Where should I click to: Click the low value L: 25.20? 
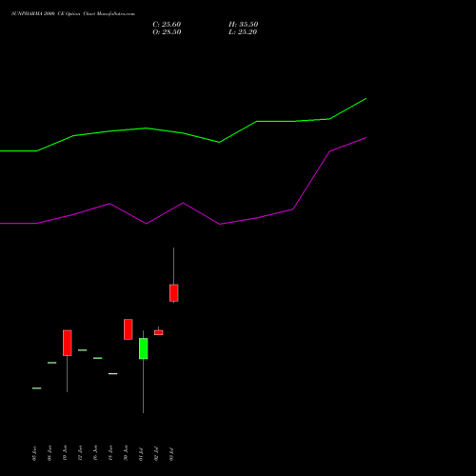coord(243,32)
